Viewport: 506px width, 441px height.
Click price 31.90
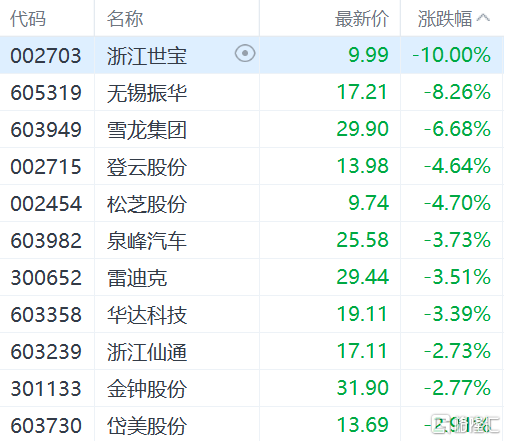pyautogui.click(x=362, y=388)
